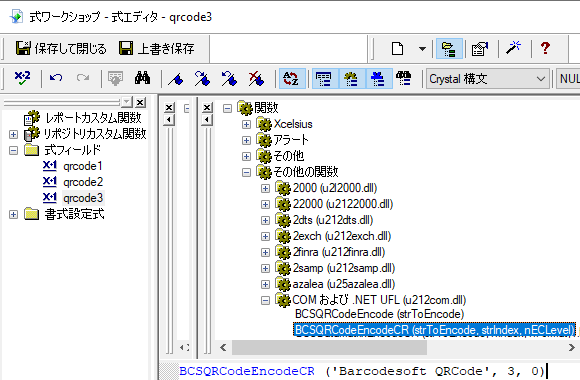Close the workshop tree pane
580x380 pixels.
[140, 102]
